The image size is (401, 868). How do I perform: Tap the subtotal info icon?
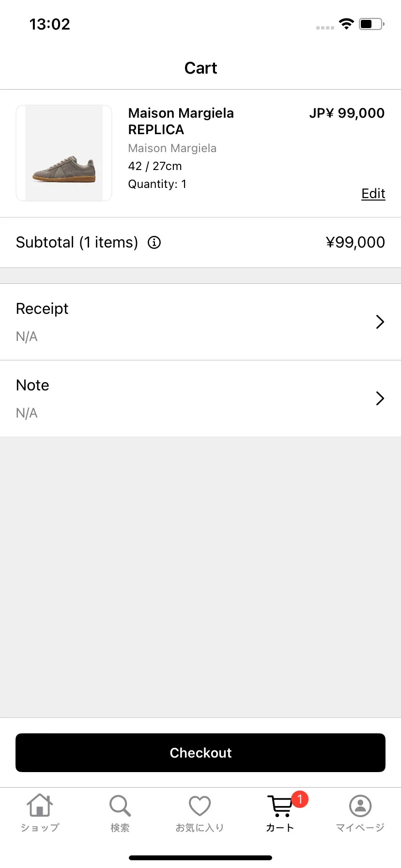154,242
